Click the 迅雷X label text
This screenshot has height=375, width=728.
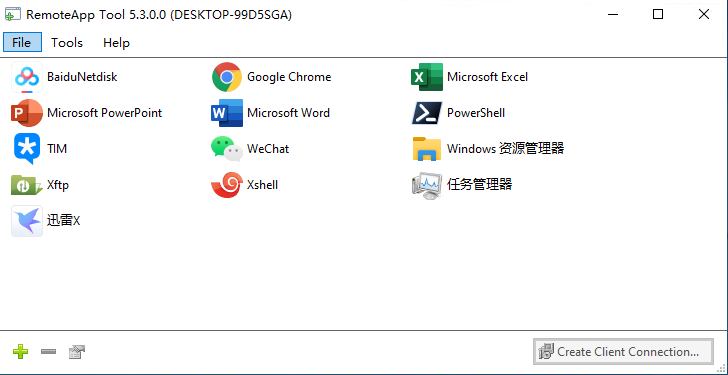pos(64,220)
